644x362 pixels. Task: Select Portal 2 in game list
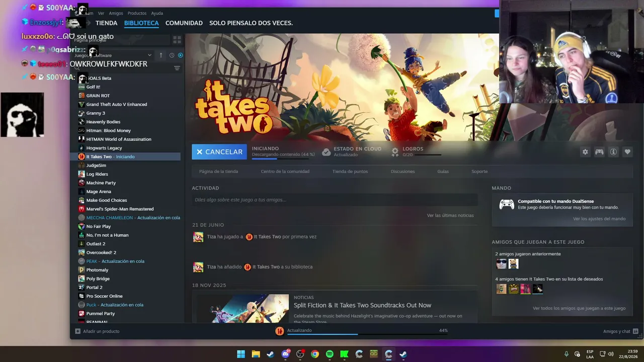[94, 288]
